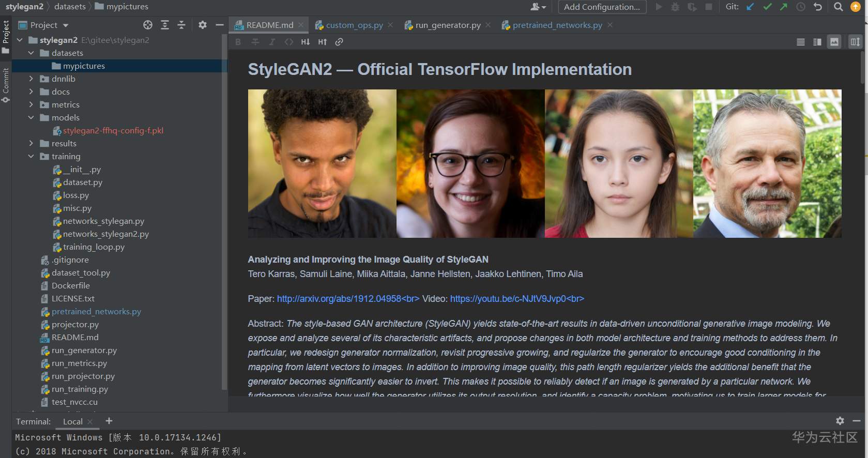Click the datasets breadcrumb in navigation bar

pos(70,6)
